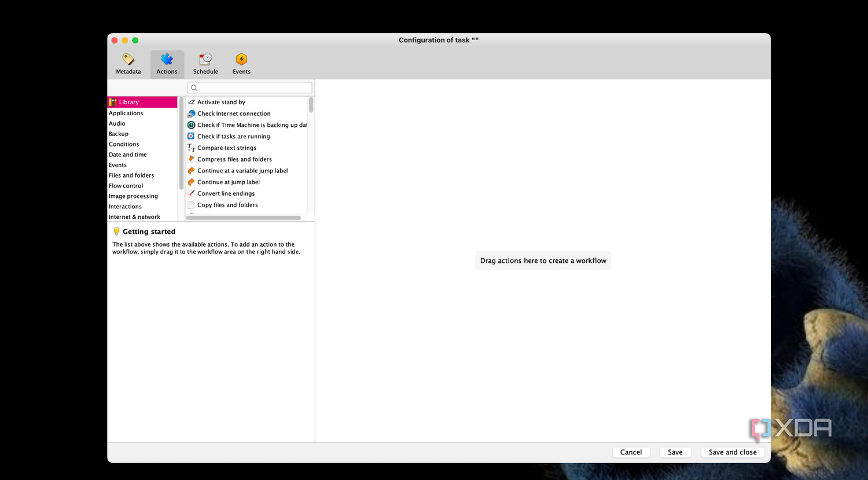
Task: Click the actions list horizontal scrollbar
Action: [244, 218]
